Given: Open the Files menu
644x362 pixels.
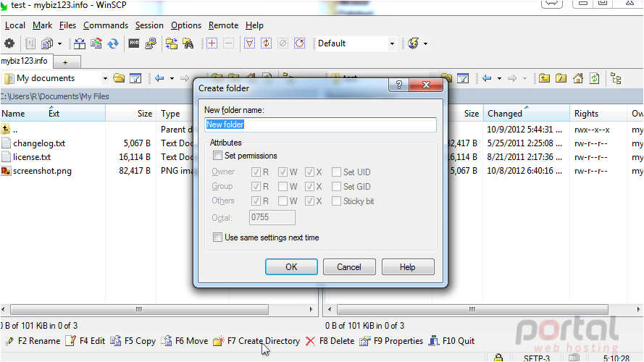Looking at the screenshot, I should coord(67,25).
